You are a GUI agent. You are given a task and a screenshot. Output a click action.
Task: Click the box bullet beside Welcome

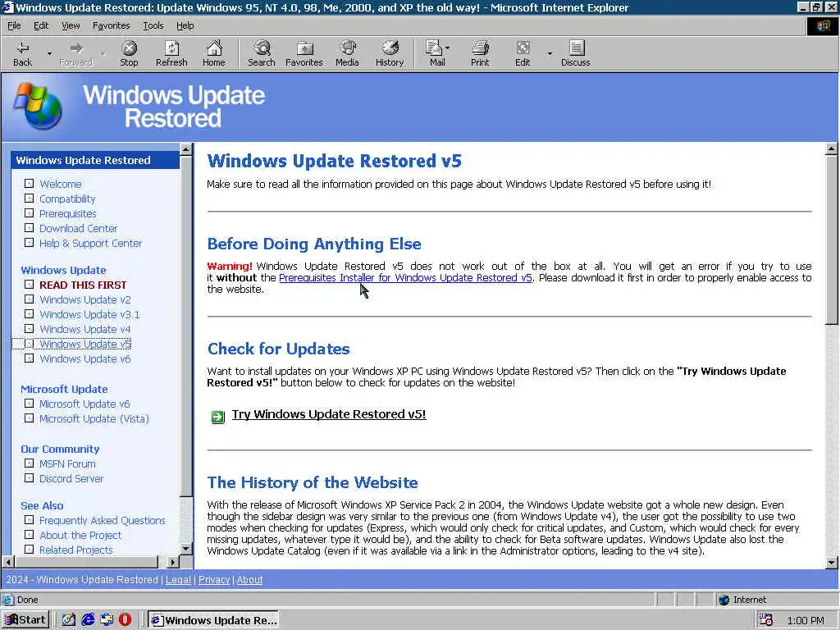[29, 183]
